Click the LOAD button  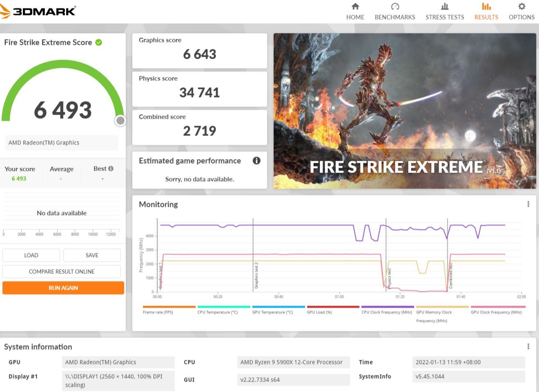point(31,255)
